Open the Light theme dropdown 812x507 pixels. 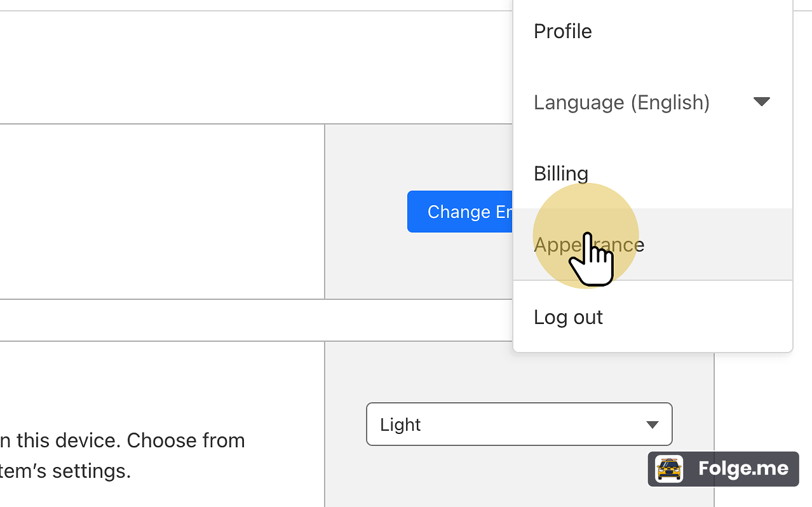(x=519, y=424)
